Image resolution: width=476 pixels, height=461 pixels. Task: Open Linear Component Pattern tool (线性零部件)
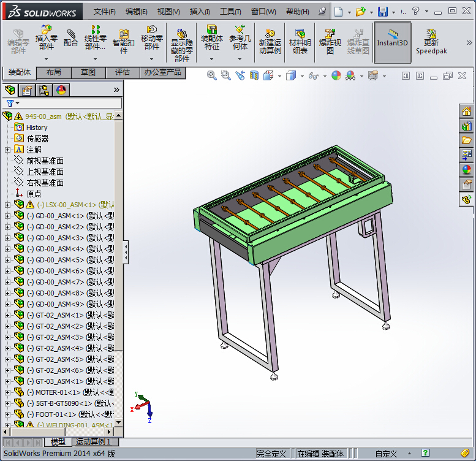tap(96, 38)
